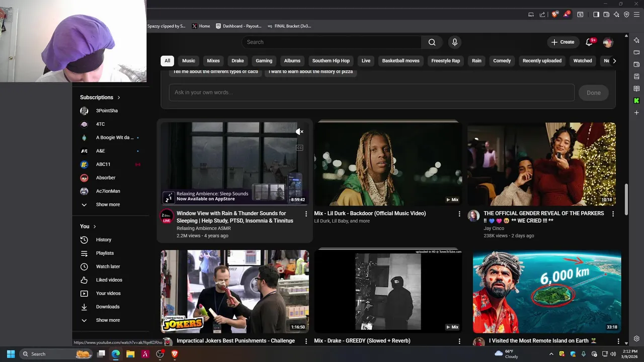Open Jay Cinco channel avatar

(473, 216)
